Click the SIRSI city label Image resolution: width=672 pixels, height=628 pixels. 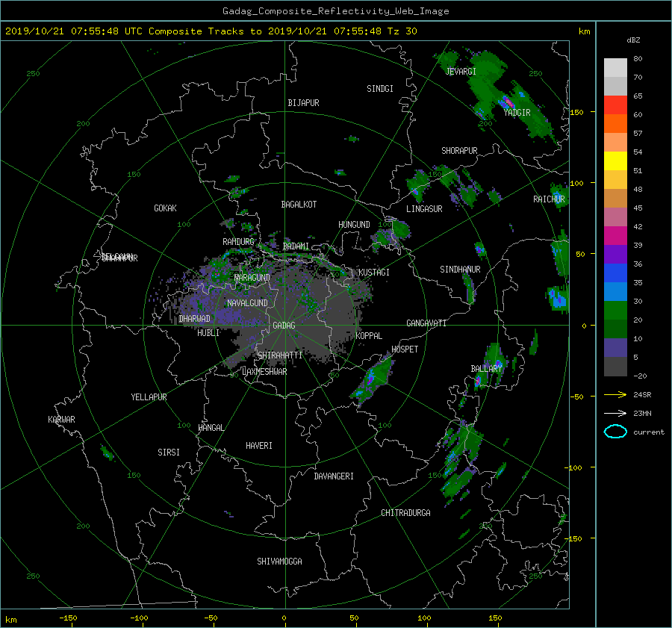169,453
